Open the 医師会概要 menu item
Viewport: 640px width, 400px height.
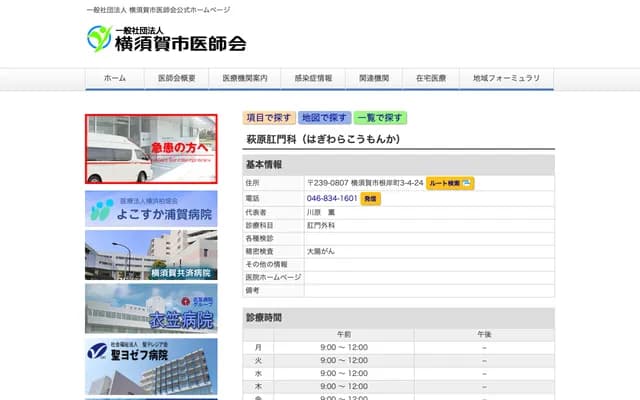point(177,78)
